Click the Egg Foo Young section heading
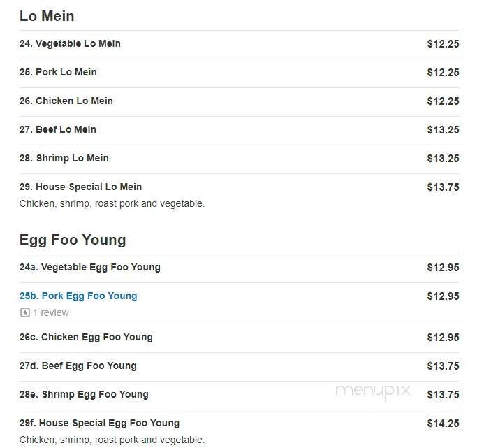Screen dimensions: 498x448 pos(73,240)
